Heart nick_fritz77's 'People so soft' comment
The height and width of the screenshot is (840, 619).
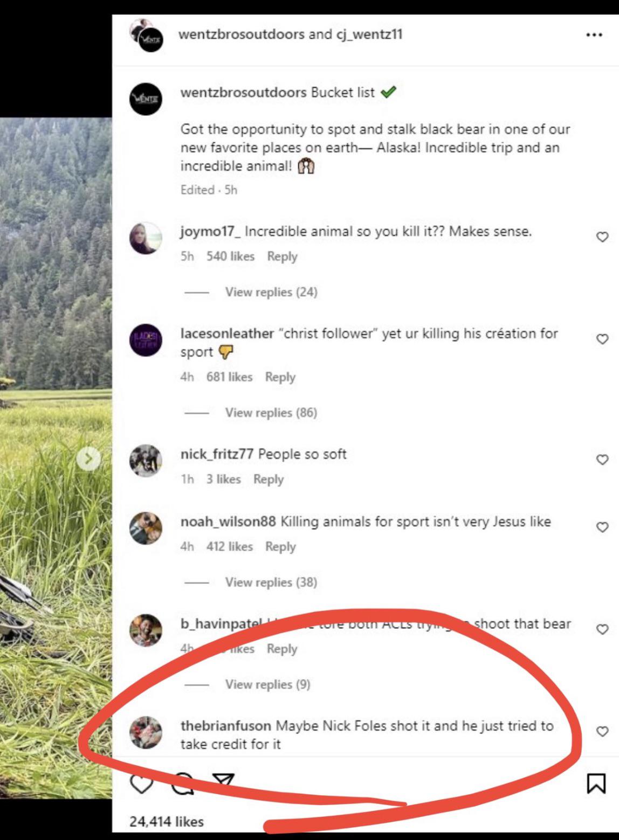602,460
